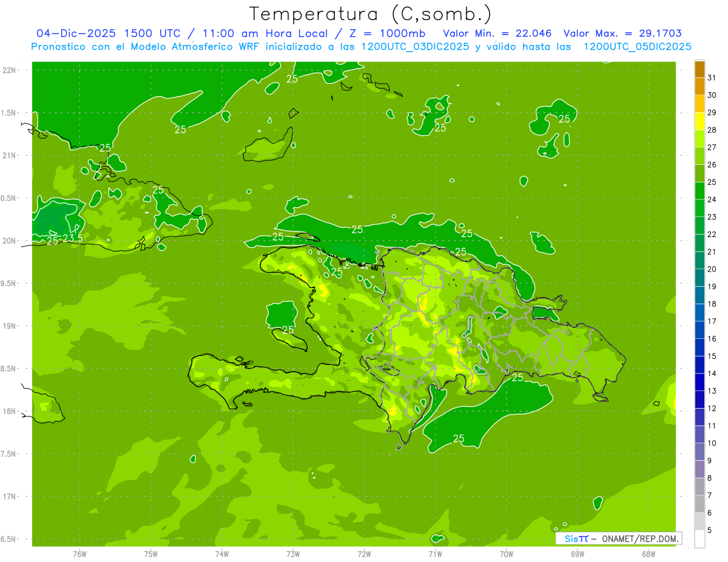The width and height of the screenshot is (728, 562).
Task: Click the 6.5N latitude axis label
Action: point(9,539)
